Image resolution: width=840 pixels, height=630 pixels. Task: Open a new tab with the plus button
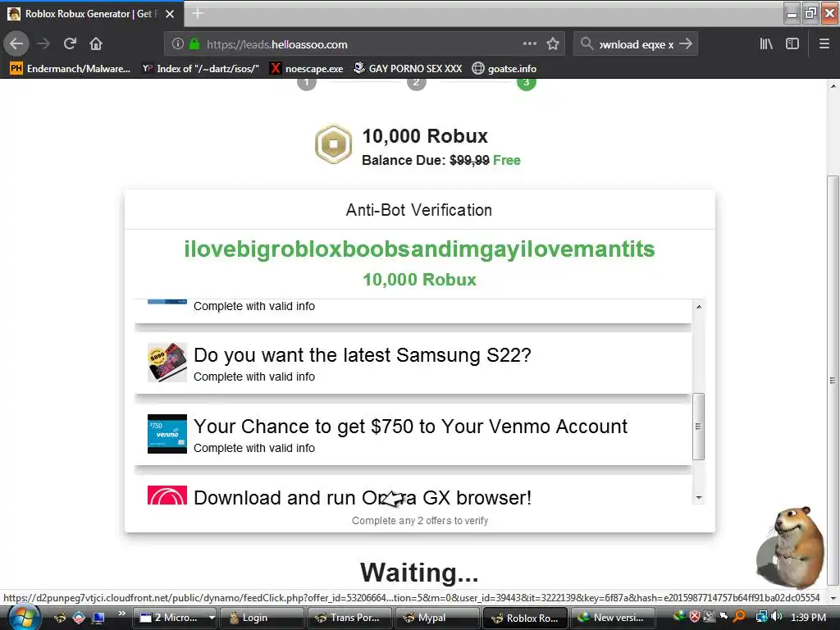[197, 13]
